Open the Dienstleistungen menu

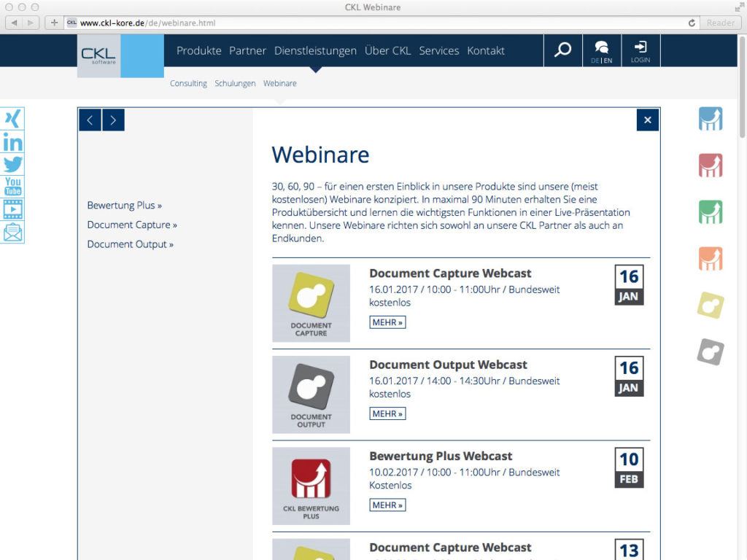click(x=315, y=51)
